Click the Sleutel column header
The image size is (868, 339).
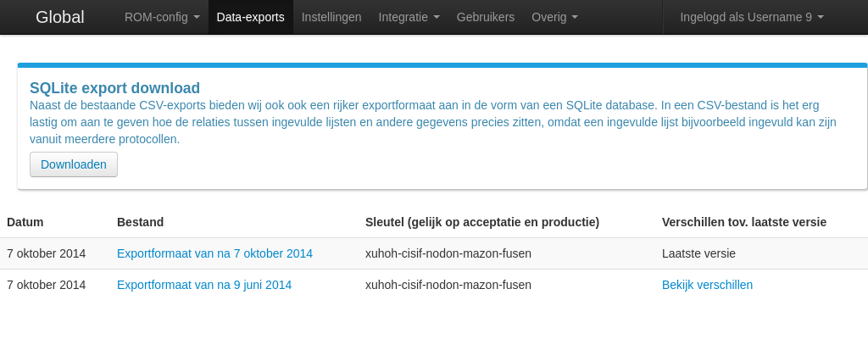tap(481, 222)
